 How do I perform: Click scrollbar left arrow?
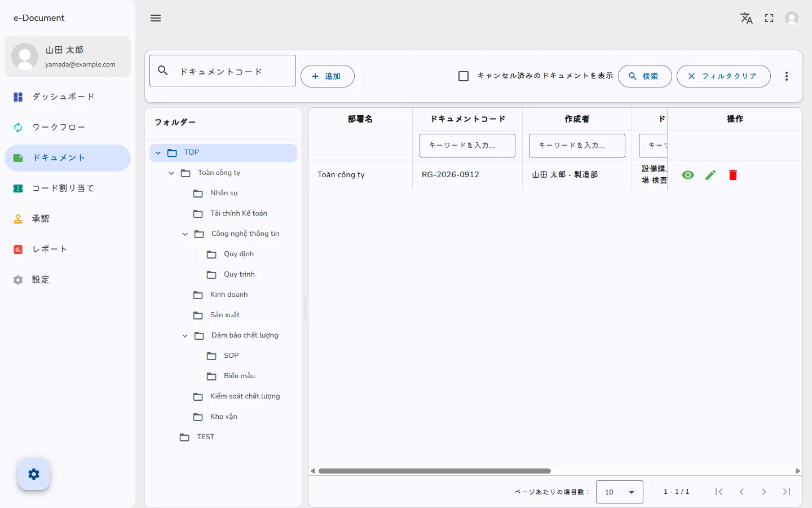pyautogui.click(x=313, y=471)
